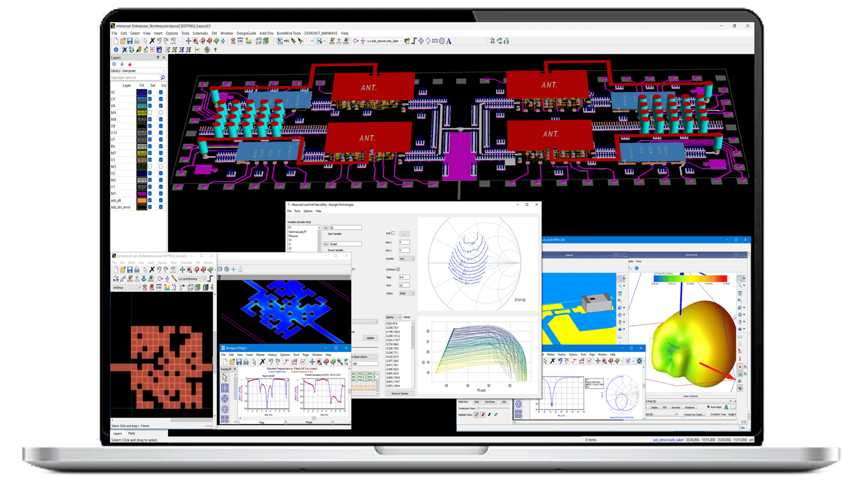
Task: Click the fill color swatch for layer ads_y8
Action: tap(142, 201)
